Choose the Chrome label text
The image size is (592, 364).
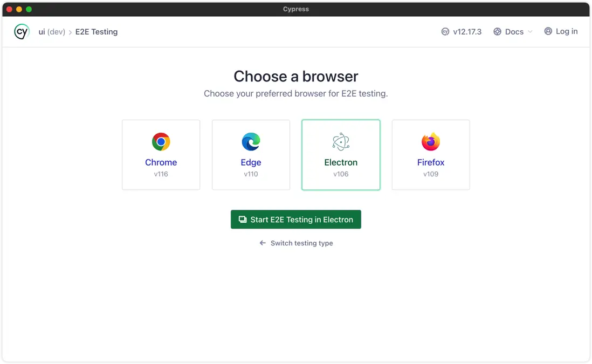coord(161,162)
